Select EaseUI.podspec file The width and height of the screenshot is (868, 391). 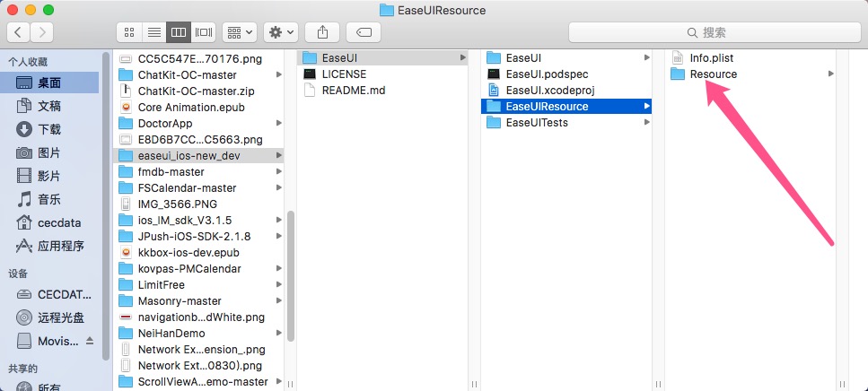coord(566,74)
